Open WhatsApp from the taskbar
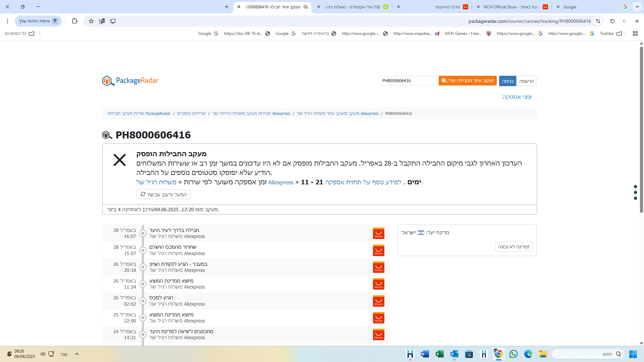Viewport: 644px width, 362px height. (513, 354)
